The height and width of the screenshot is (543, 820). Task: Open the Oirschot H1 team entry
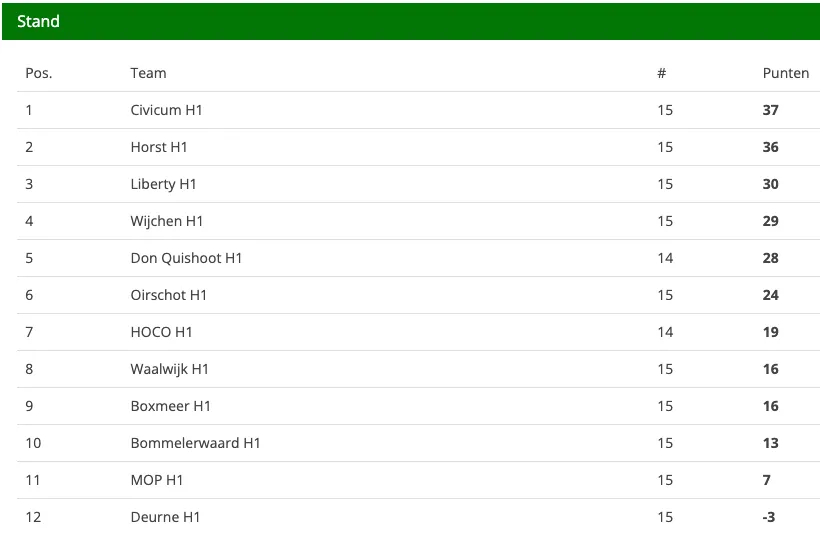(168, 295)
